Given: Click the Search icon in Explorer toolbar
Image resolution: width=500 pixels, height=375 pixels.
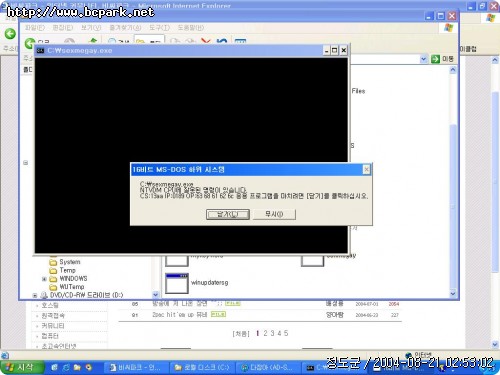Looking at the screenshot, I should coord(112,42).
